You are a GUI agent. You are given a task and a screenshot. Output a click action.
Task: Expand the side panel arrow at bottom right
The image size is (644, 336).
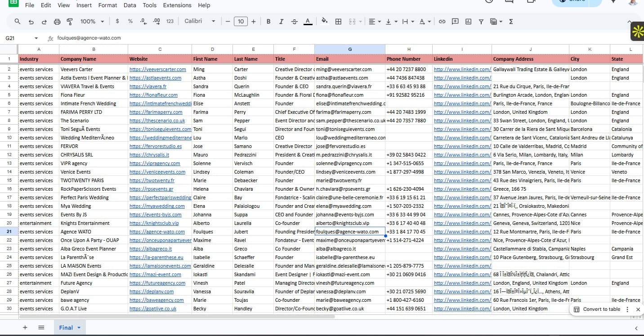[636, 328]
